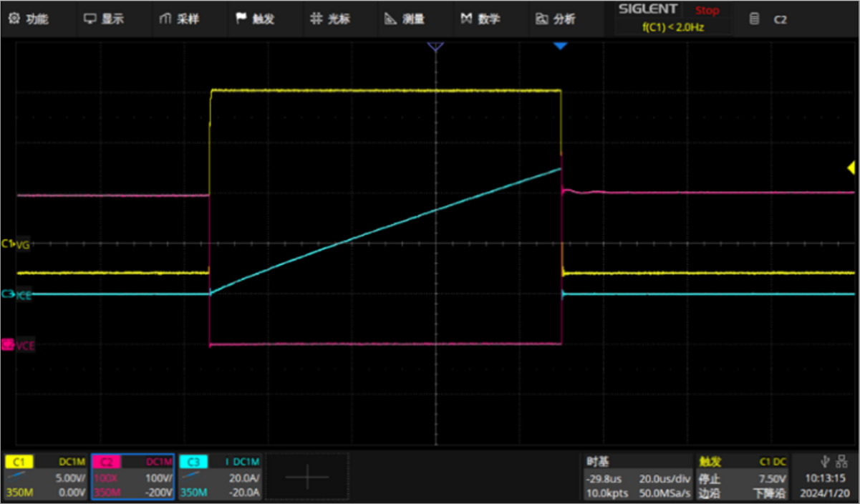Click the pink VCE channel offset marker
This screenshot has width=860, height=504.
(9, 345)
